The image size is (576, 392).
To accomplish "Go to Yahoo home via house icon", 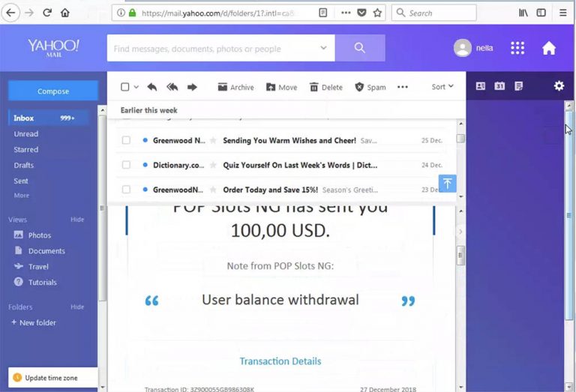I will [x=549, y=48].
